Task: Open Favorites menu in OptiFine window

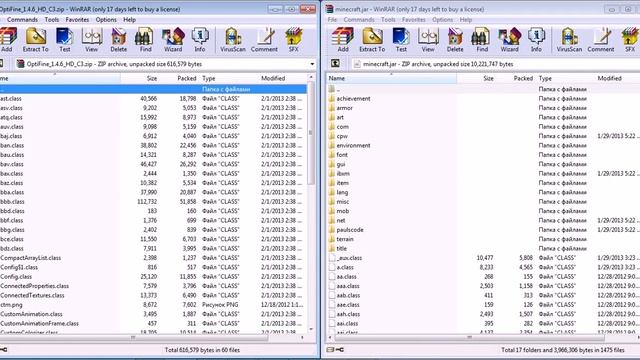Action: pyautogui.click(x=77, y=20)
